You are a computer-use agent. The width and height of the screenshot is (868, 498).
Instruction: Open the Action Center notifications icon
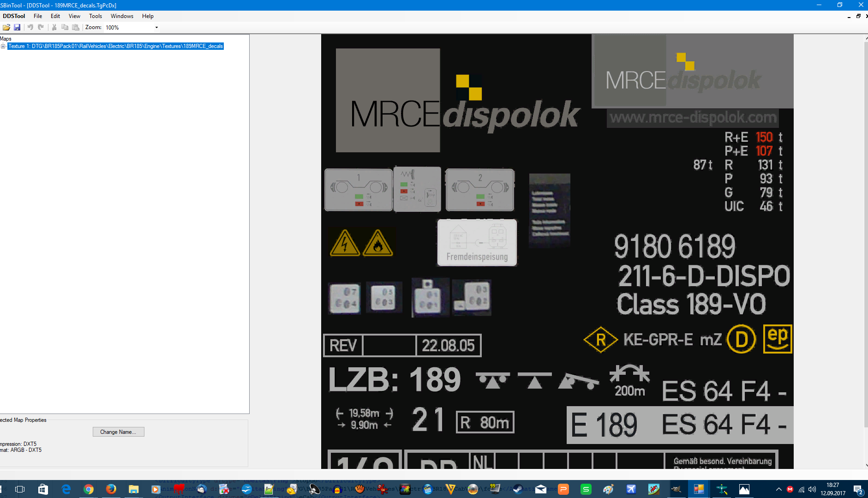pos(858,489)
